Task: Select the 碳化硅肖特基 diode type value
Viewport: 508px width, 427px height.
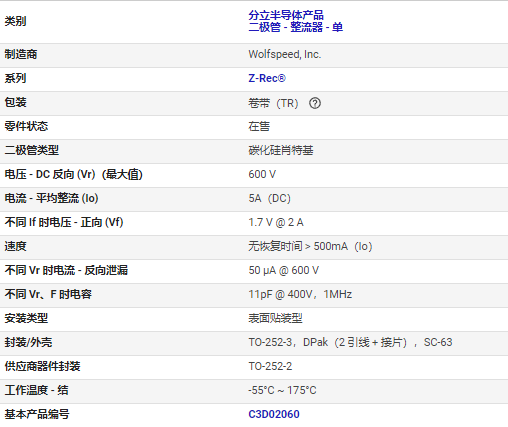Action: 281,150
